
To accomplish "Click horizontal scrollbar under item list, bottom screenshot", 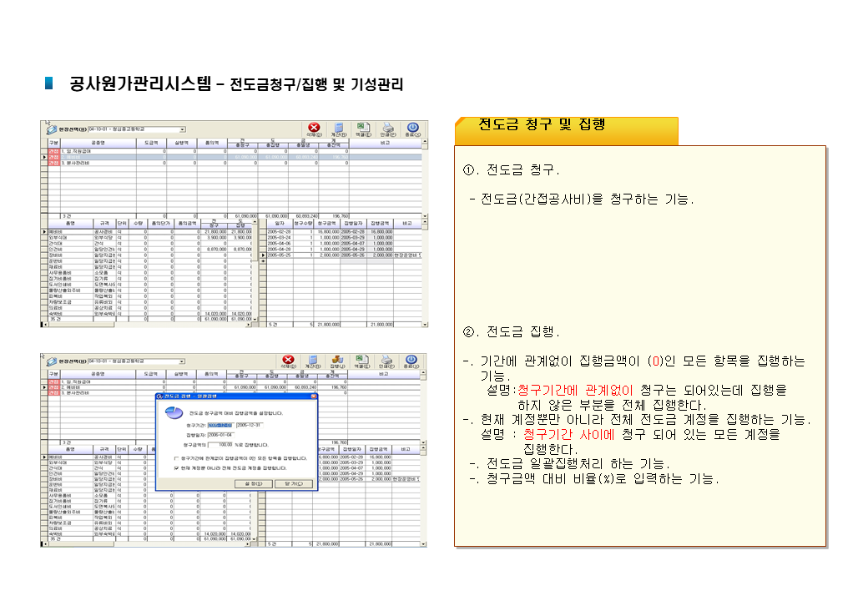I will [149, 544].
